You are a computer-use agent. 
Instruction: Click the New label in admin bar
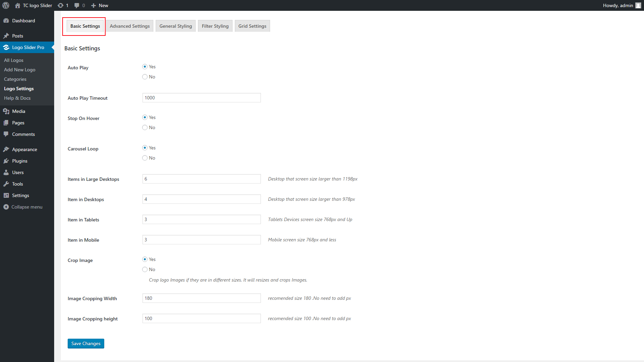coord(104,5)
